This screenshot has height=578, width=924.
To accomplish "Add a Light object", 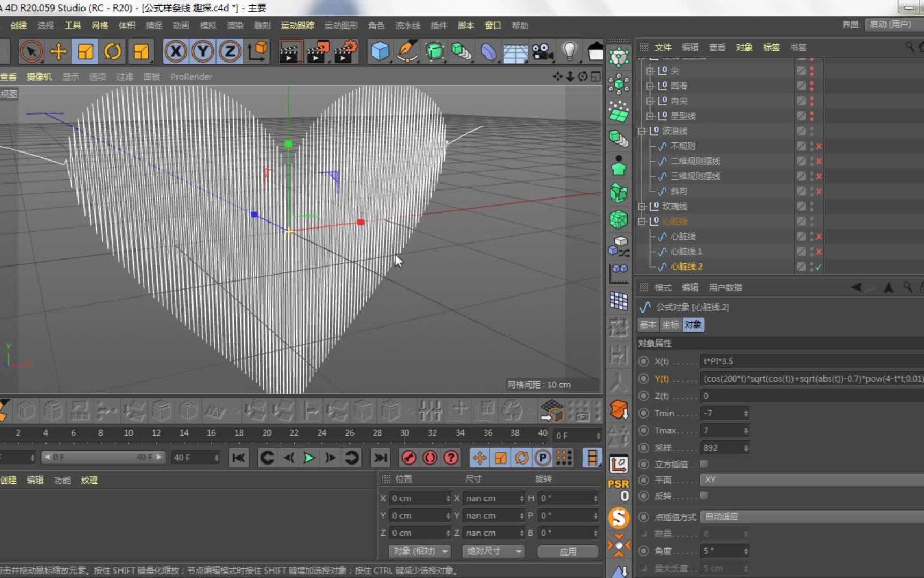I will [569, 52].
